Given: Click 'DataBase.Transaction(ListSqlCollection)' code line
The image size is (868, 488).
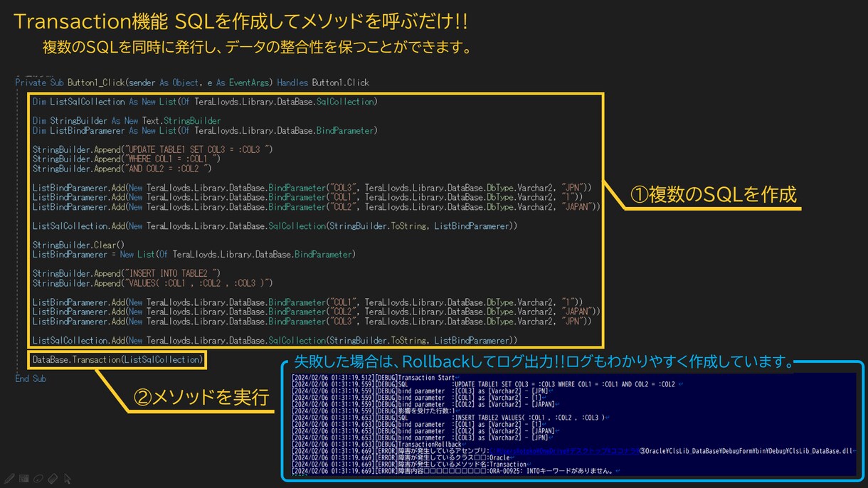Looking at the screenshot, I should [118, 360].
